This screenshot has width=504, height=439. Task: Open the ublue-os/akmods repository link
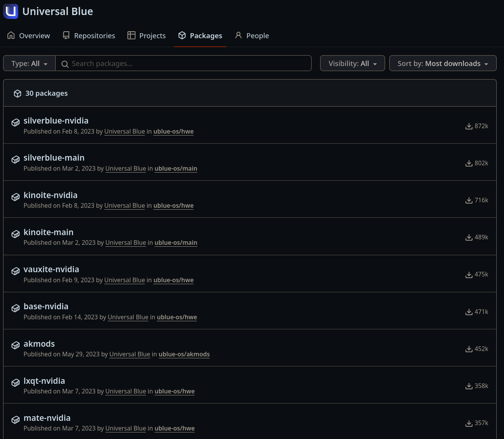pyautogui.click(x=184, y=354)
